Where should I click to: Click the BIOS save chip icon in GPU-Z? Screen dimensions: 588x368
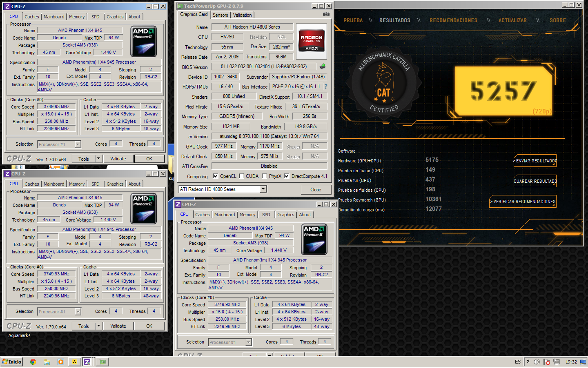(x=323, y=66)
